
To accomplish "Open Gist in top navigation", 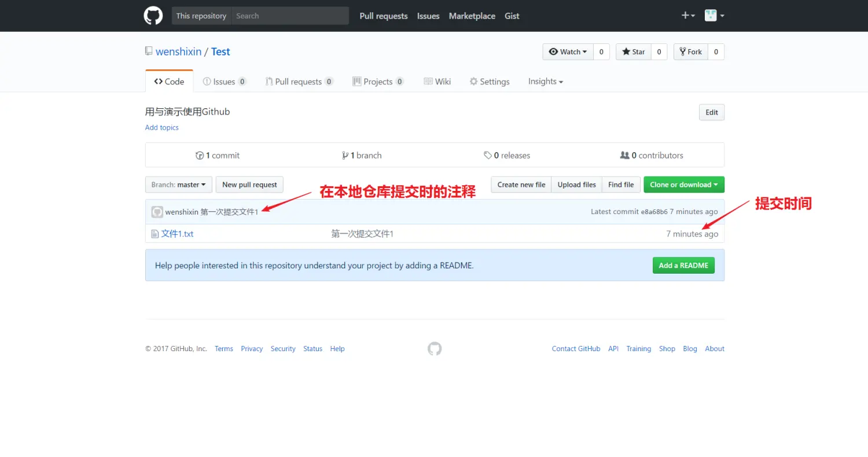I will click(x=512, y=16).
